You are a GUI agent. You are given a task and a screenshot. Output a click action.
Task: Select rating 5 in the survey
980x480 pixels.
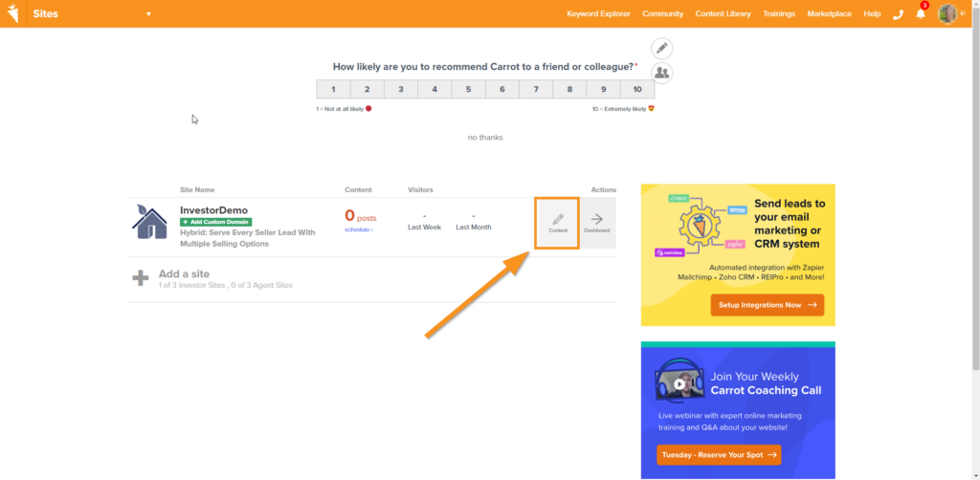[x=468, y=89]
